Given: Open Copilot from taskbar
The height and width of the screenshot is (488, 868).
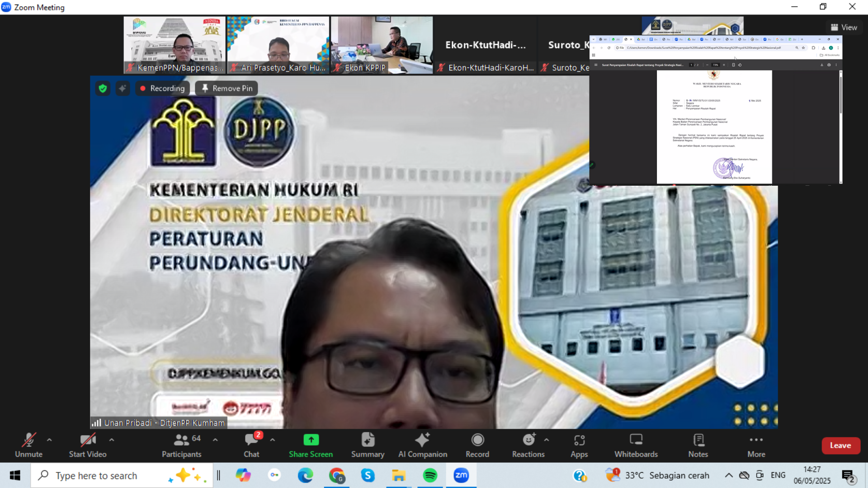Looking at the screenshot, I should [243, 475].
